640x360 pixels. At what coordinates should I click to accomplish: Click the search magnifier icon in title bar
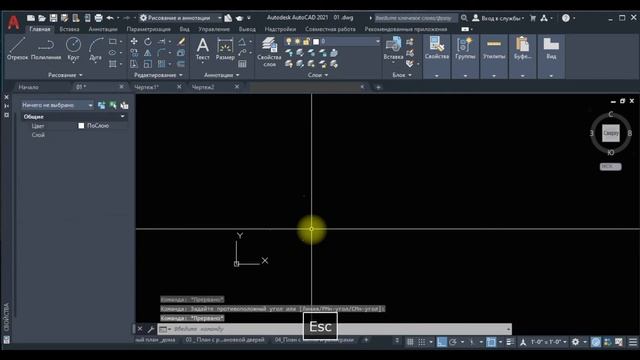click(464, 18)
